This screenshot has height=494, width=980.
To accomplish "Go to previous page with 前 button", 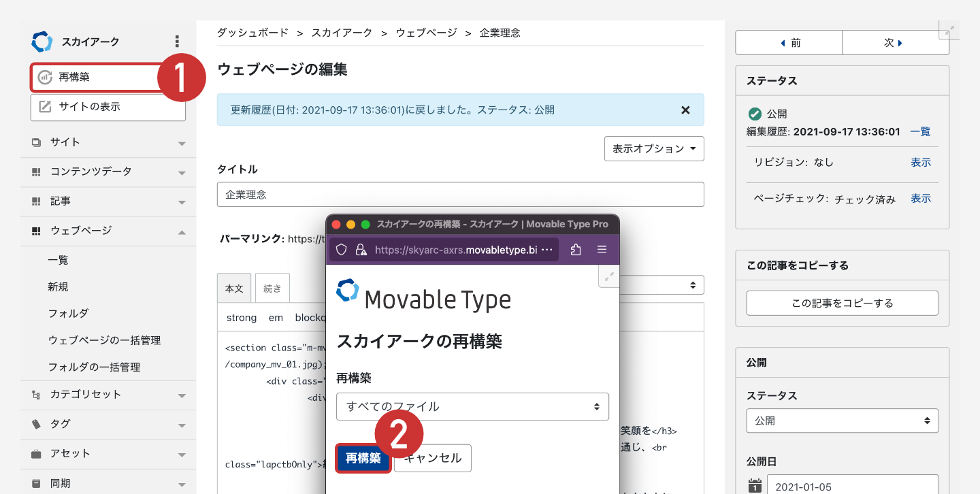I will pyautogui.click(x=789, y=43).
